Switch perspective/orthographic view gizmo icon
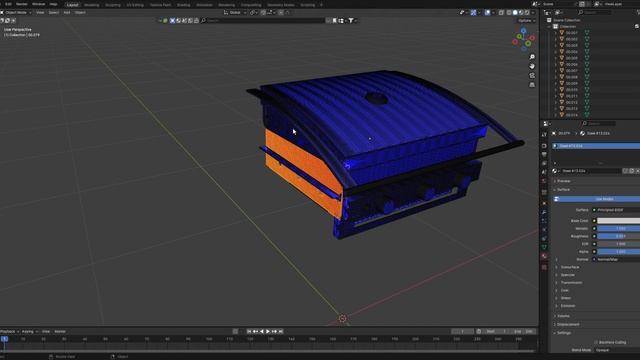This screenshot has height=360, width=640. click(x=532, y=85)
